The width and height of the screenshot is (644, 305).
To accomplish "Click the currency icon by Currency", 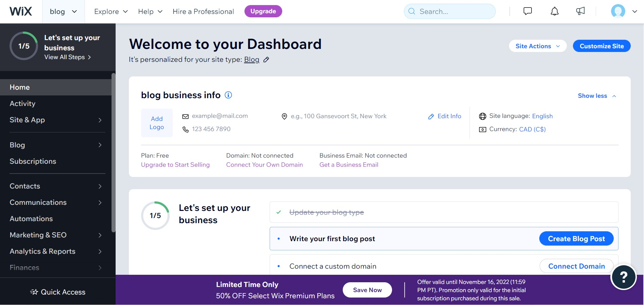I will pyautogui.click(x=482, y=129).
